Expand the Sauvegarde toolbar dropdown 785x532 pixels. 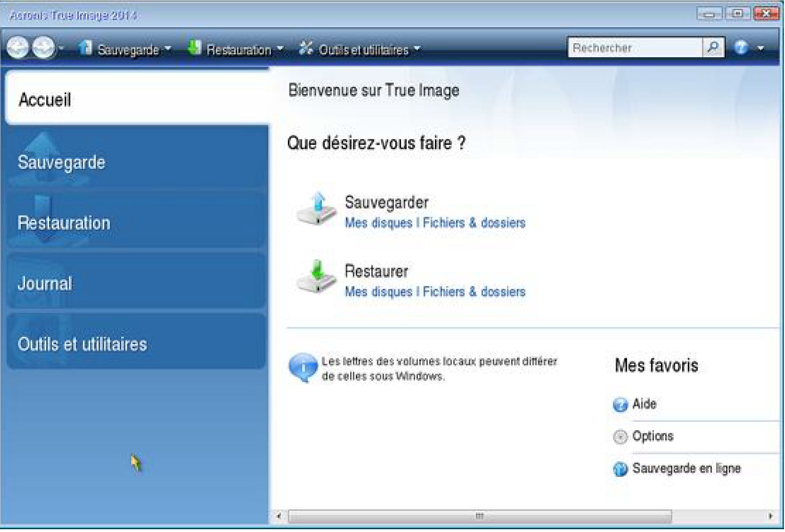click(x=168, y=48)
